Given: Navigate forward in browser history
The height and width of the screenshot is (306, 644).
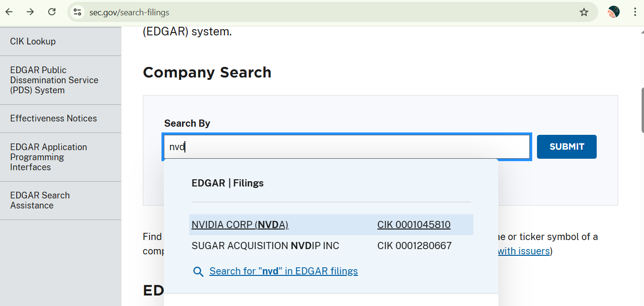Looking at the screenshot, I should click(x=30, y=11).
